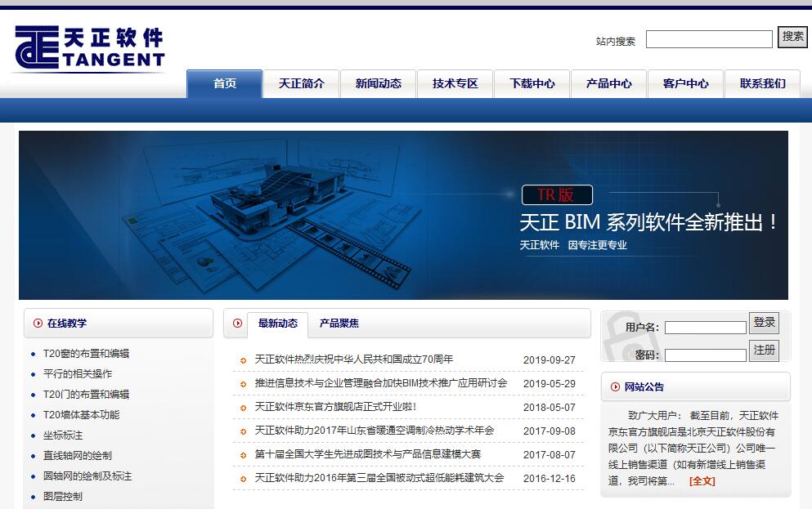Click the 注册 button

[764, 350]
